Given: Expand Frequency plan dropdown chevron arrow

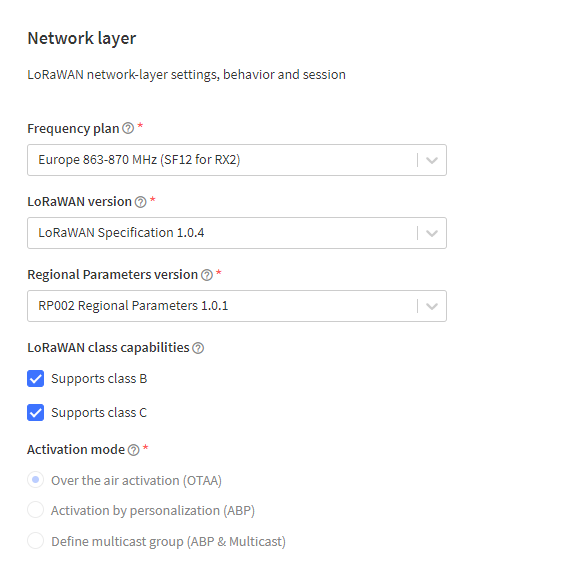Looking at the screenshot, I should pos(432,160).
